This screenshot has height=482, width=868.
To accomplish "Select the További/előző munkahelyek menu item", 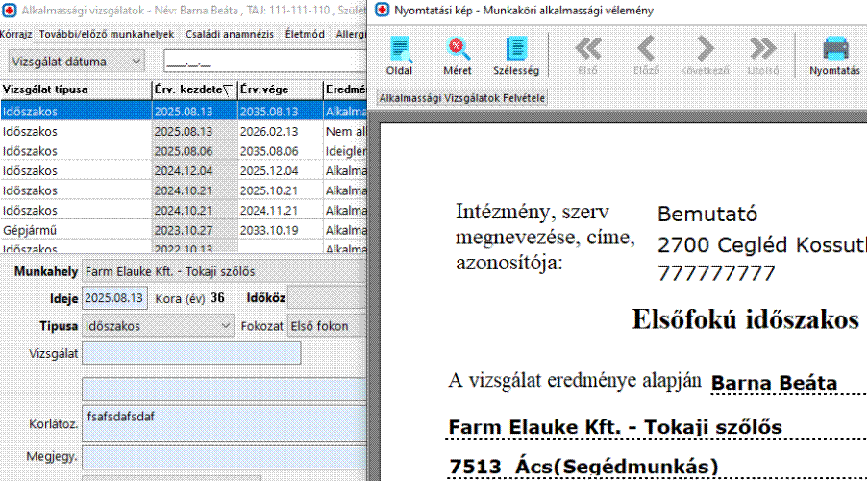I will (x=106, y=34).
